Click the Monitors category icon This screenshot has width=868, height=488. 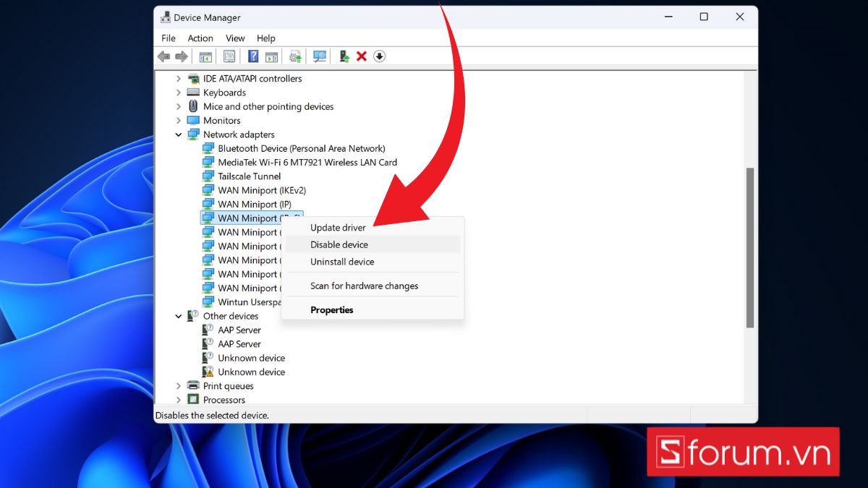[x=193, y=120]
